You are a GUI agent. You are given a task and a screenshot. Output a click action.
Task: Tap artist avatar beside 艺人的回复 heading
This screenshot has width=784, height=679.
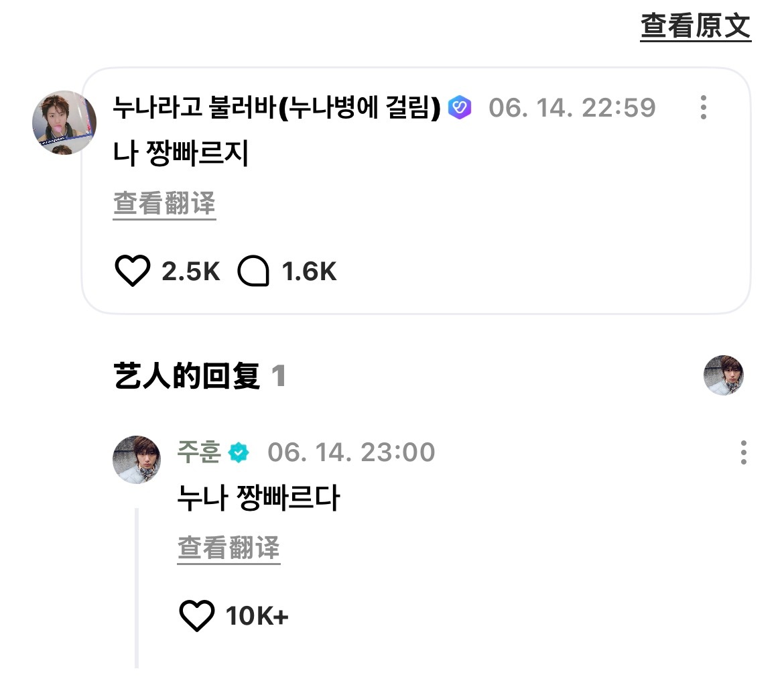pos(724,375)
